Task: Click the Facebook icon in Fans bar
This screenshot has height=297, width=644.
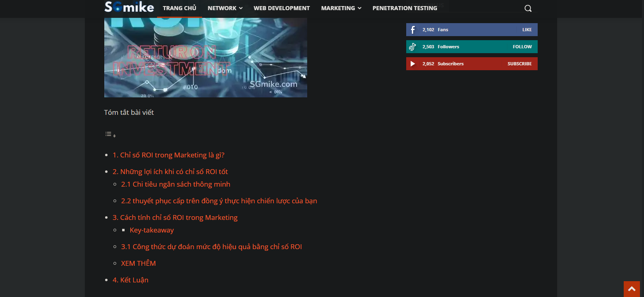Action: coord(413,30)
